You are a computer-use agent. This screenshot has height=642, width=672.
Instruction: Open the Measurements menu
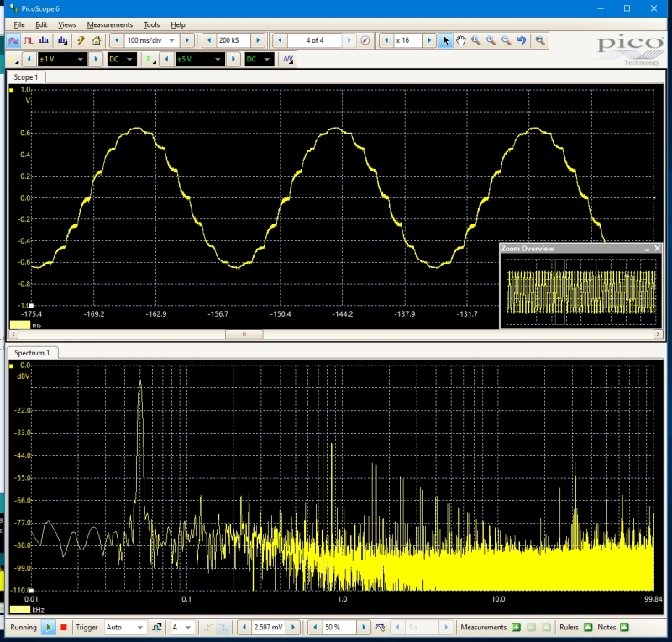click(x=110, y=25)
